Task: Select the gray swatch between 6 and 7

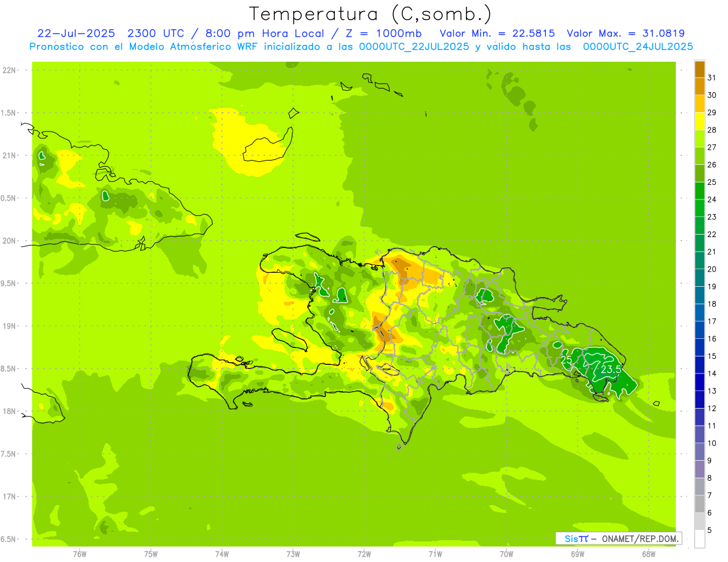Action: 699,504
